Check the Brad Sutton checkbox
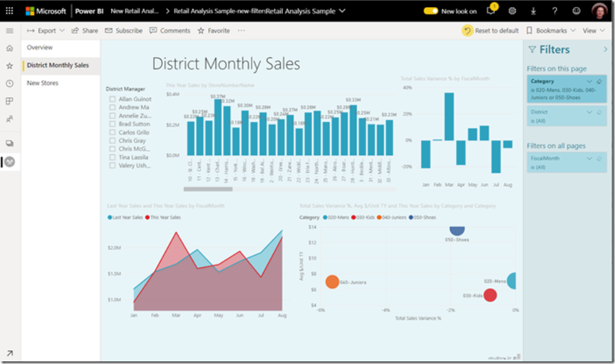This screenshot has width=615, height=364. pyautogui.click(x=112, y=124)
